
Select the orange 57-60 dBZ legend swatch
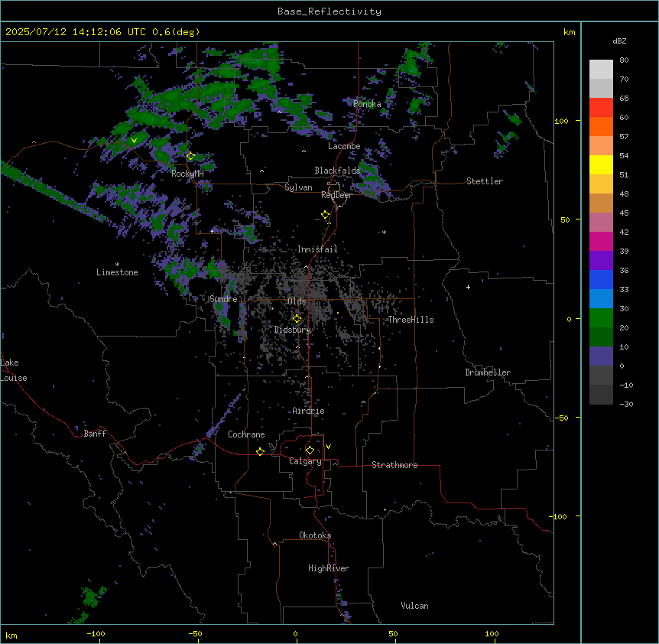pos(601,126)
